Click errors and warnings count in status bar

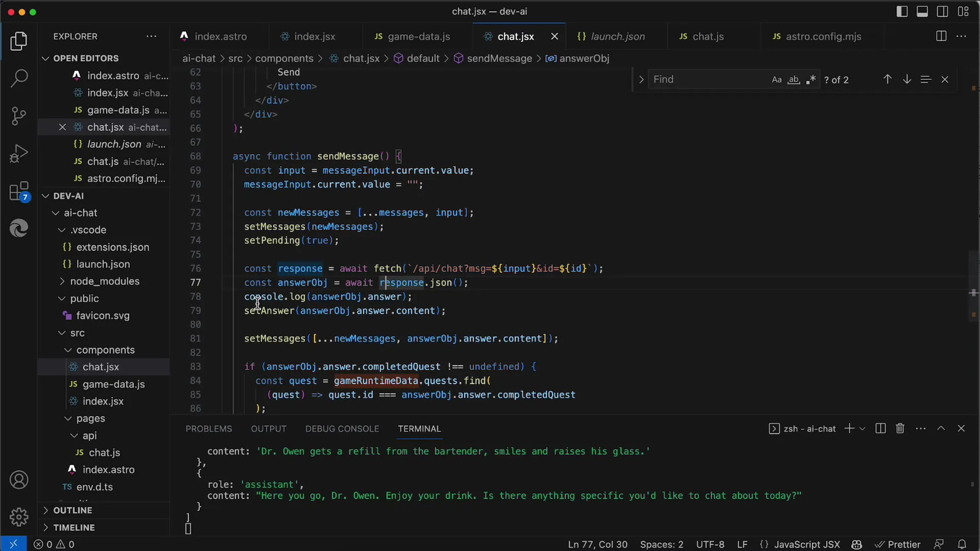[54, 544]
